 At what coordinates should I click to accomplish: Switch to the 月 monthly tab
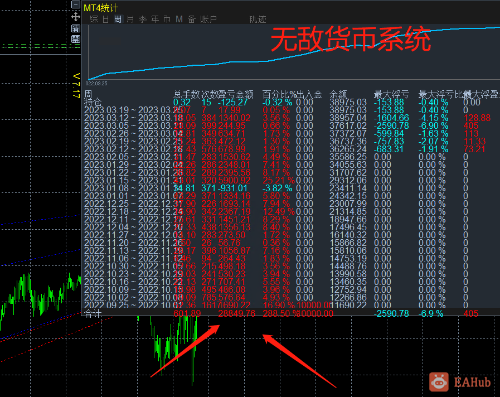pyautogui.click(x=130, y=19)
